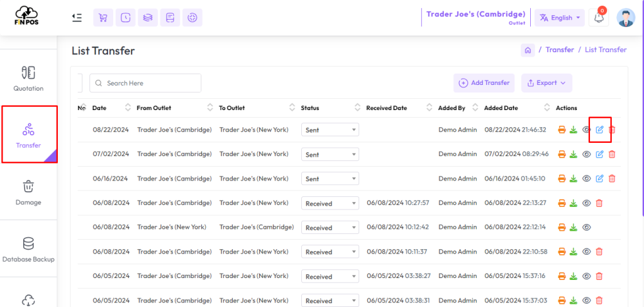Focus the Search Here field
644x307 pixels.
pos(145,83)
